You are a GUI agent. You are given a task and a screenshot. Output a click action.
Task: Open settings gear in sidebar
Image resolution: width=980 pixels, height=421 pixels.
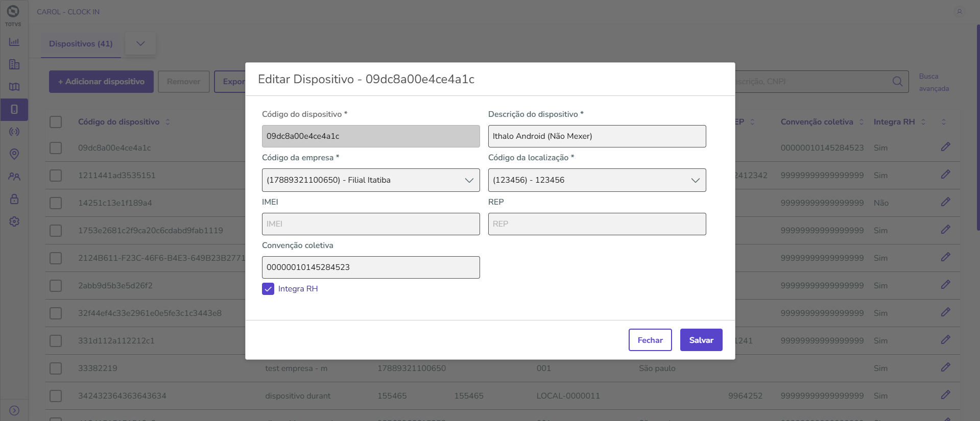14,221
